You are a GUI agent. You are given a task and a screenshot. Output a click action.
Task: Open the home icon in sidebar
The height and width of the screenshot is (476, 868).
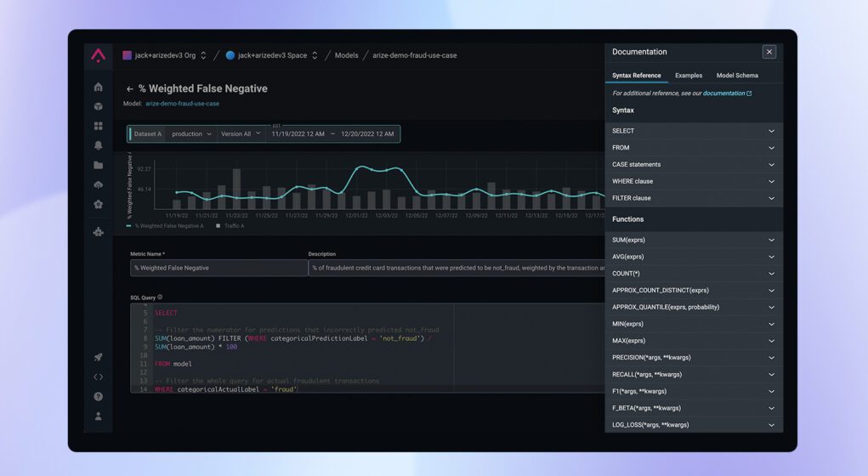tap(98, 87)
